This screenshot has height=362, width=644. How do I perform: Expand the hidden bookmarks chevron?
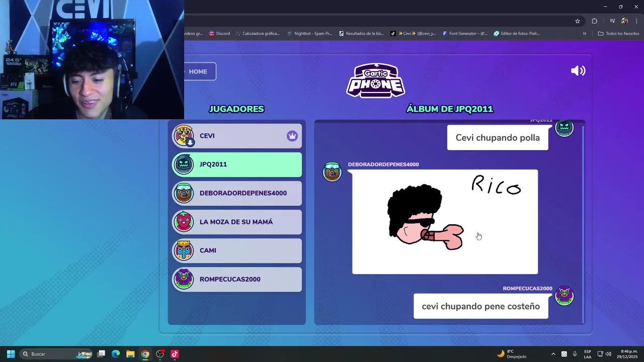coord(584,34)
